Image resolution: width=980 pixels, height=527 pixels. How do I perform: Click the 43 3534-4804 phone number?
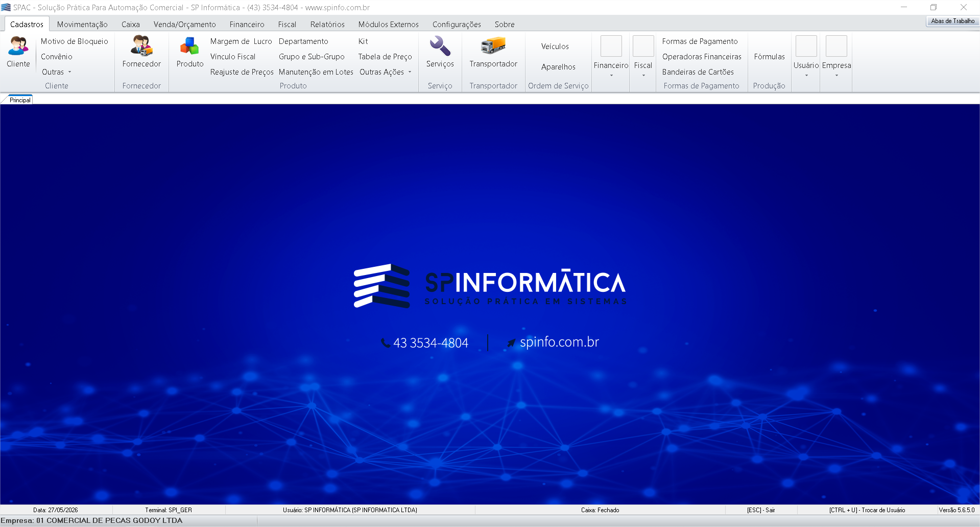431,343
